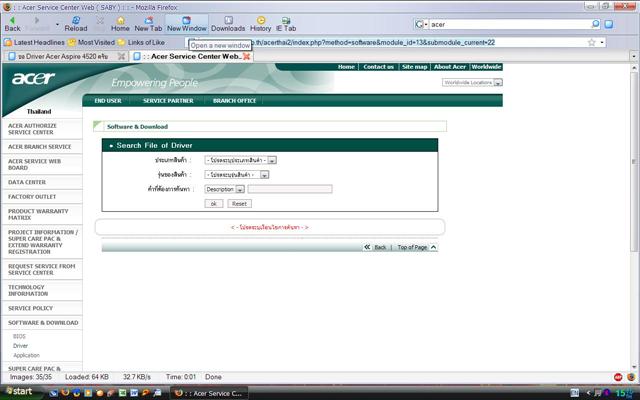Click the Windows start button
Screen dimensions: 640x400
19,391
